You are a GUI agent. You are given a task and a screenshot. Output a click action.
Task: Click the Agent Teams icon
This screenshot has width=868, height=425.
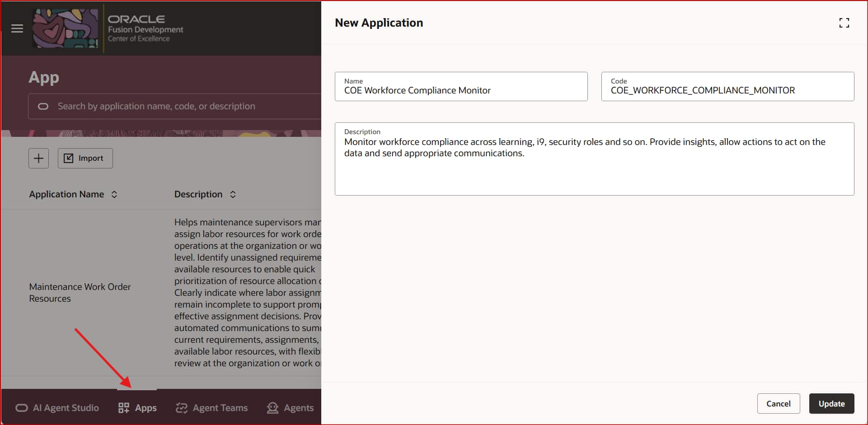(x=181, y=408)
